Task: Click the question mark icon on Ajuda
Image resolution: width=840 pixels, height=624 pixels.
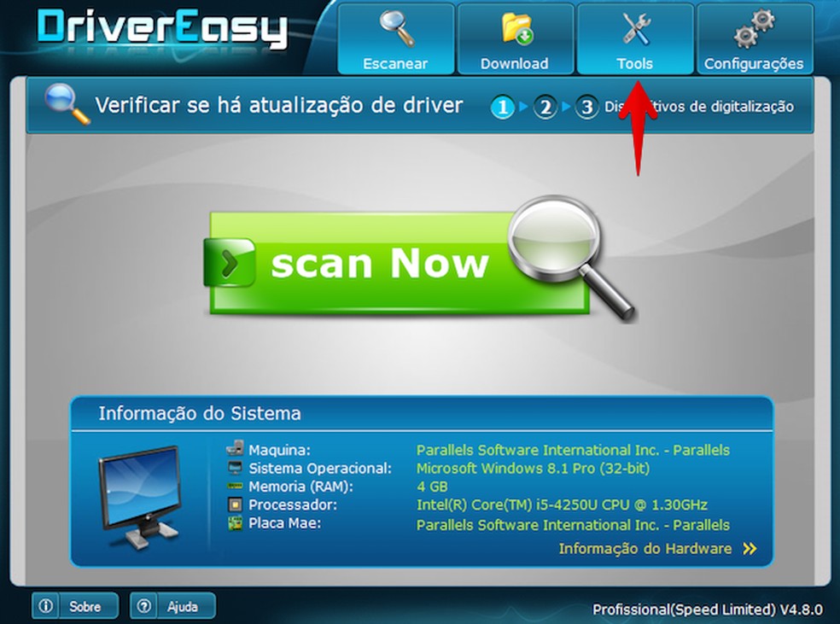Action: pyautogui.click(x=143, y=606)
